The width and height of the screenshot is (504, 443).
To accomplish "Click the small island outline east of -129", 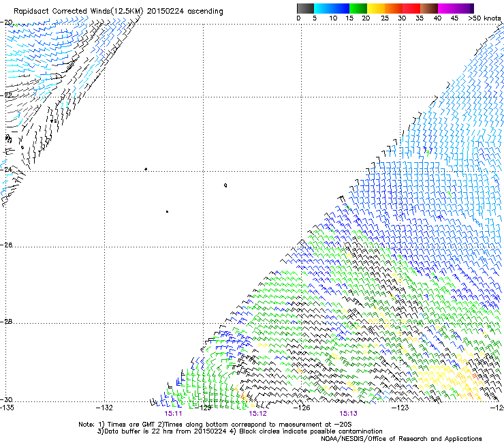I will click(x=225, y=185).
